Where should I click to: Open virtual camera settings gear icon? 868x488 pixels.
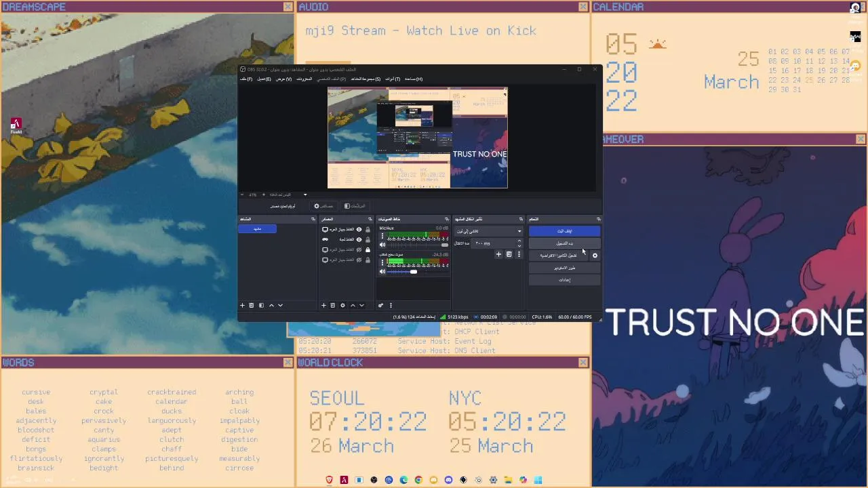pyautogui.click(x=595, y=256)
